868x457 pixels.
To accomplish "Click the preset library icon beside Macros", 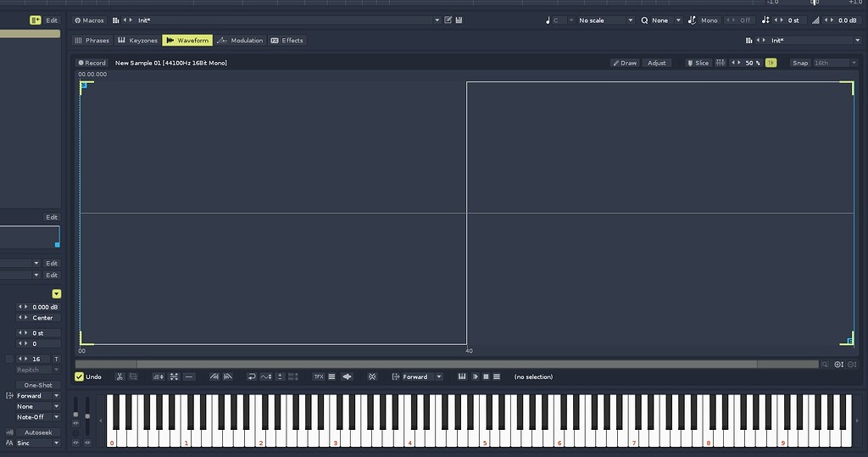I will (x=115, y=20).
